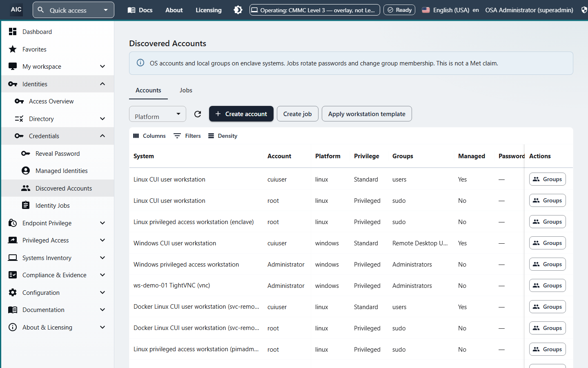Click the Favorites star icon
The height and width of the screenshot is (368, 588).
coord(13,49)
